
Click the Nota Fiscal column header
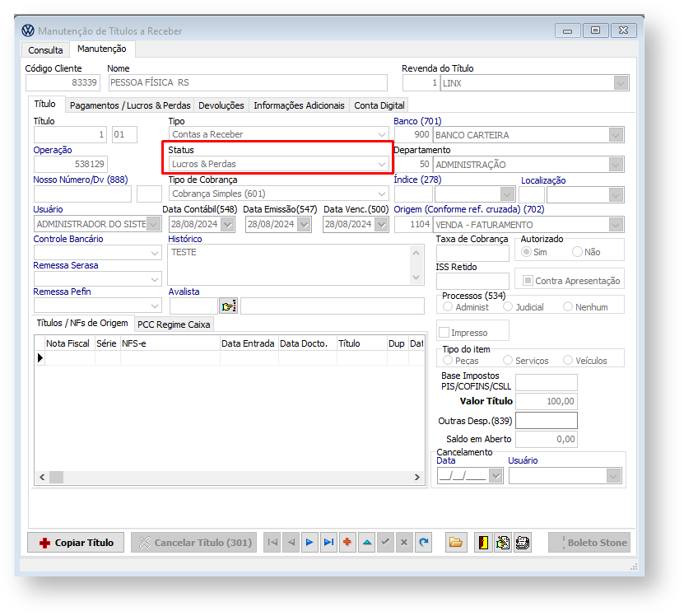[x=68, y=343]
